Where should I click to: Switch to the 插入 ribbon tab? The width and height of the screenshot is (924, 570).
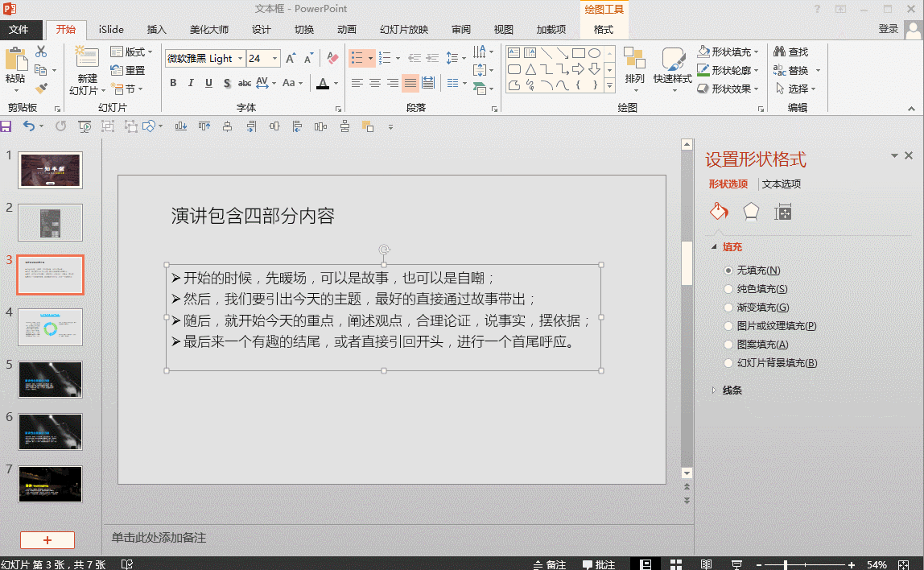[157, 30]
